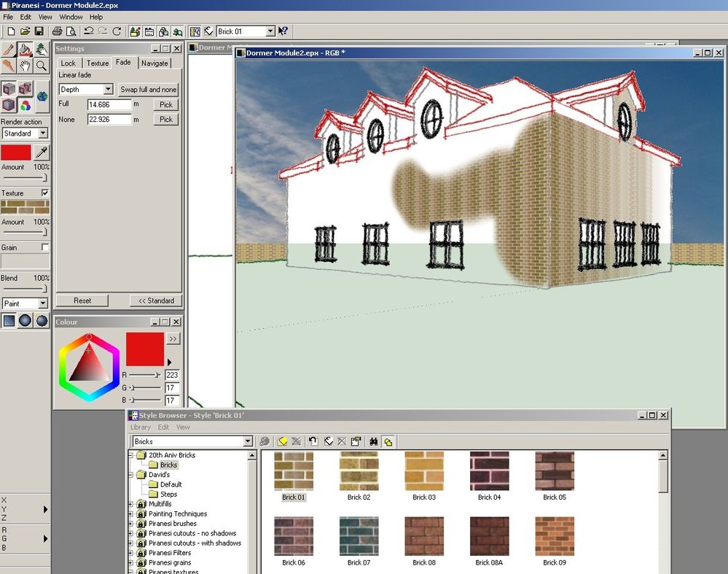Click the Redo arrow icon
This screenshot has height=574, width=728.
coord(103,31)
